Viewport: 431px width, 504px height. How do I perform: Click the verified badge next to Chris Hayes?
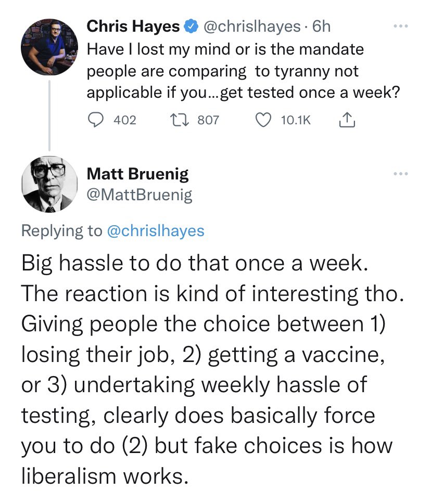tap(191, 27)
